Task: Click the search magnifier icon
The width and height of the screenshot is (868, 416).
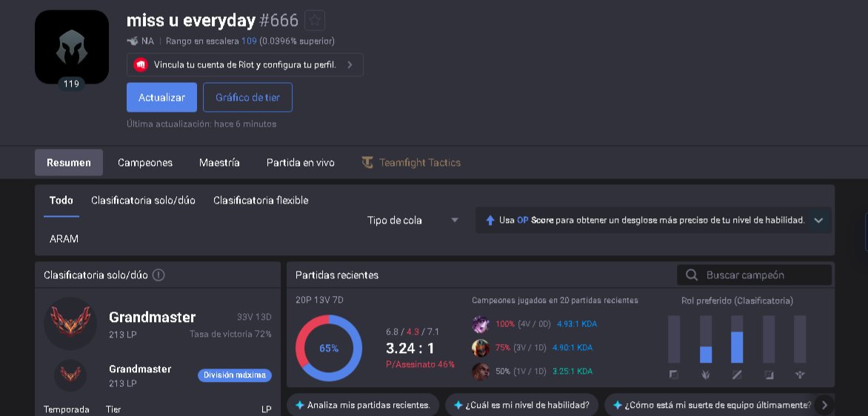Action: (x=692, y=275)
